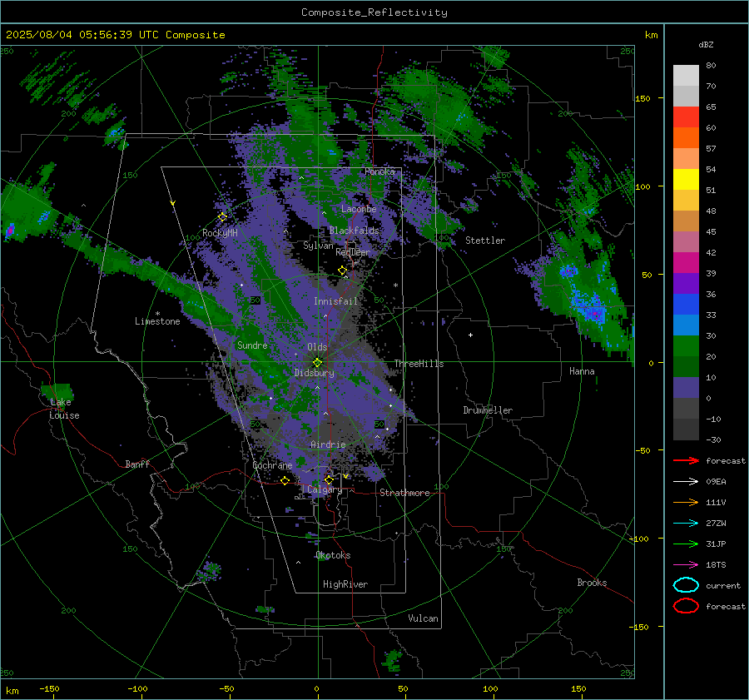Click the cyan current ellipse icon
This screenshot has width=749, height=700.
686,585
